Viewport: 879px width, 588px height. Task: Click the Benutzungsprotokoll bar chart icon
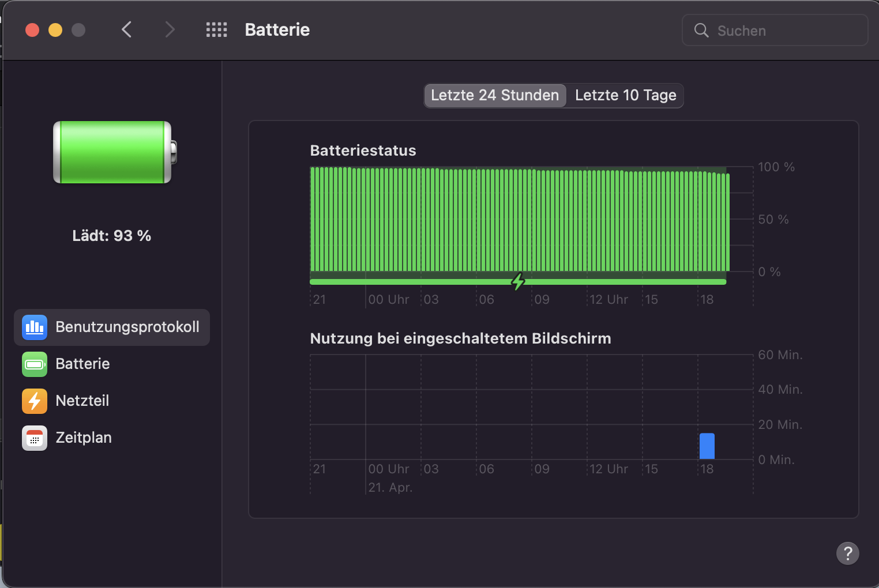[x=35, y=327]
